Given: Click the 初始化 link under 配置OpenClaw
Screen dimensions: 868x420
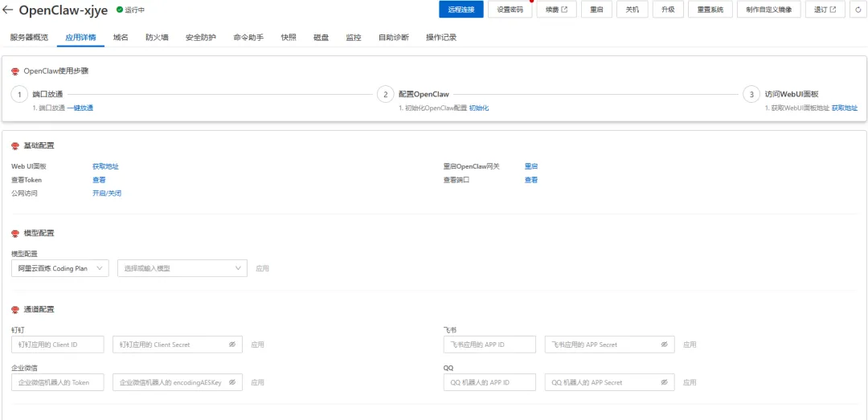Looking at the screenshot, I should [479, 108].
